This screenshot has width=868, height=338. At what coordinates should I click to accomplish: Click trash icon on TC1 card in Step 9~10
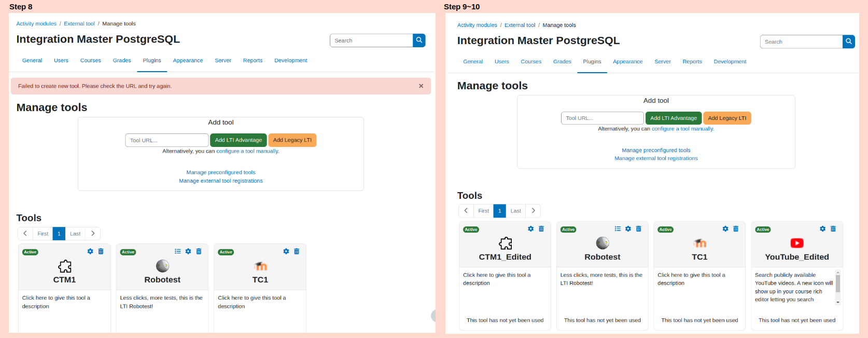tap(736, 229)
